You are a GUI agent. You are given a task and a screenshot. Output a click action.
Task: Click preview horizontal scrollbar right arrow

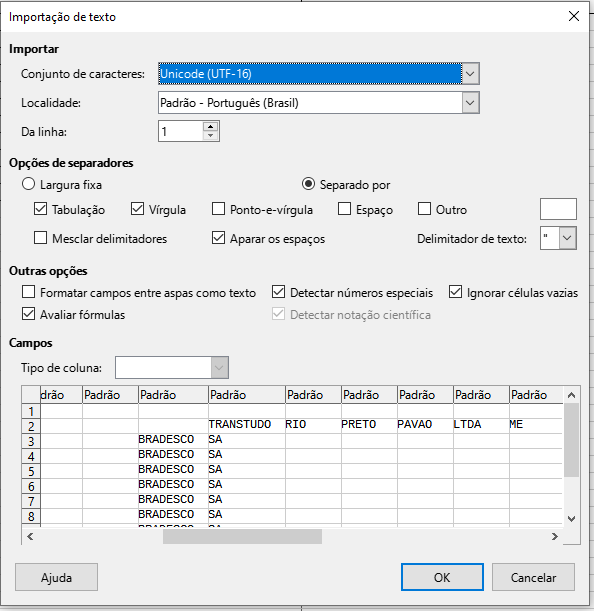554,537
